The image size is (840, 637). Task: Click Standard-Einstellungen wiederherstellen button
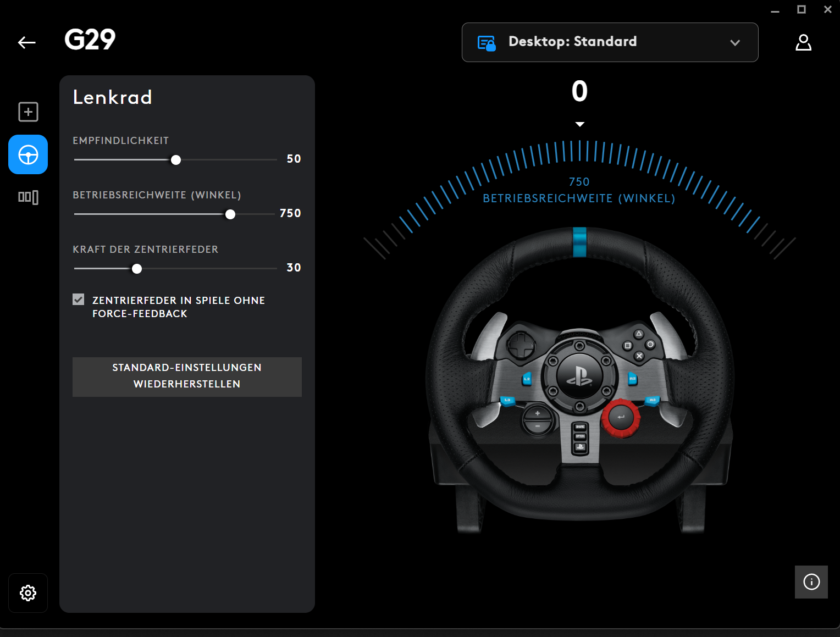tap(187, 377)
